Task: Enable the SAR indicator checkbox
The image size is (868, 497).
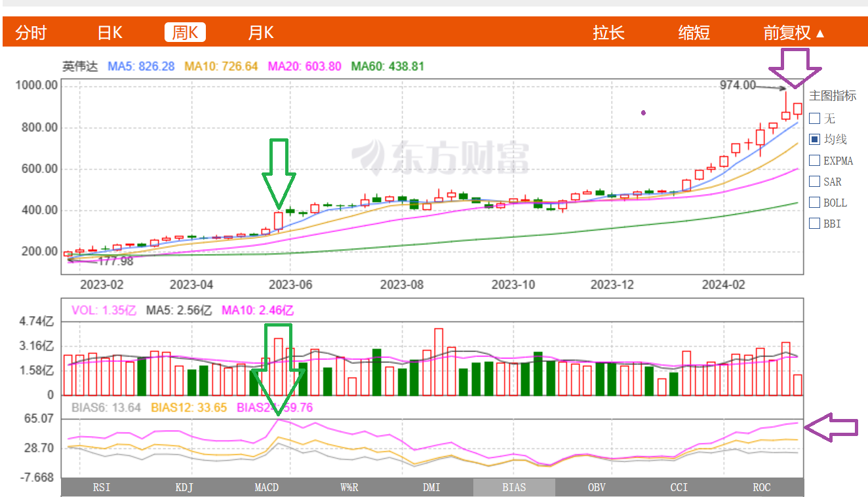Action: pos(814,181)
